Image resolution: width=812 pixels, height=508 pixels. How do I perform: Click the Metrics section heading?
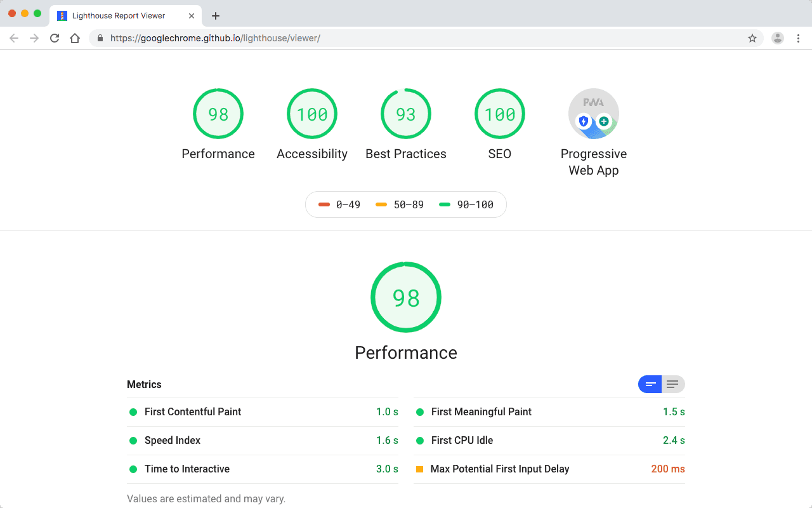tap(144, 384)
